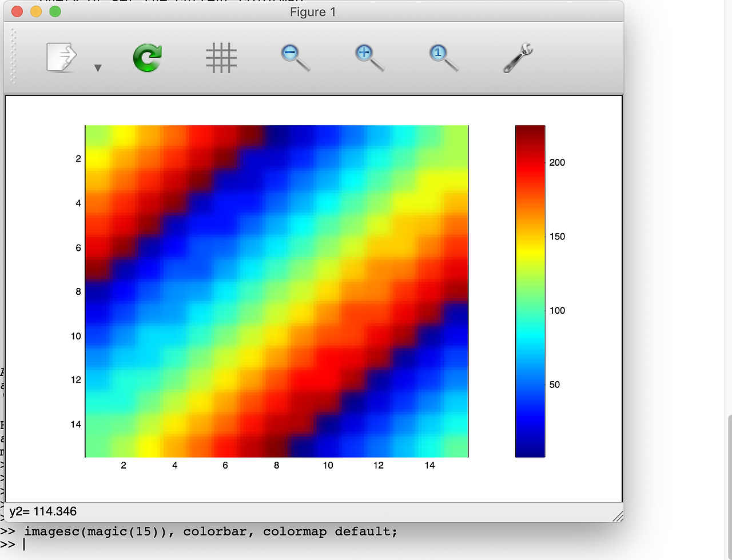Click the Figure 1 title bar text

313,12
